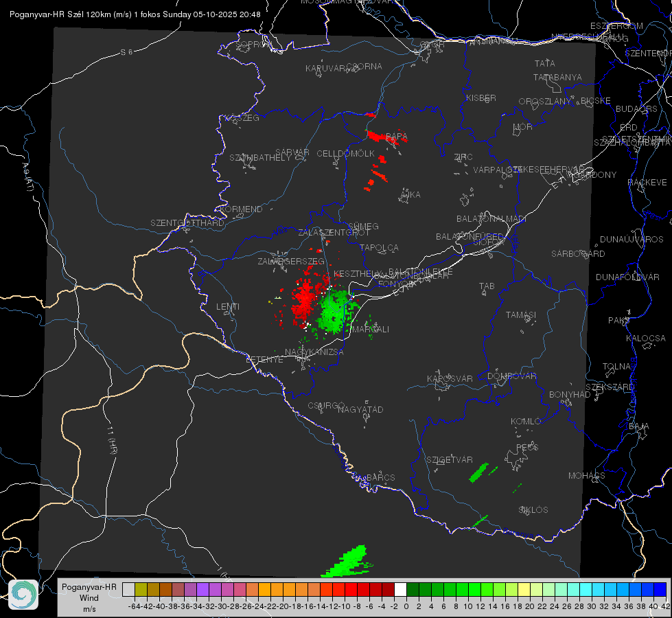Click the TAB city label
The image size is (672, 618).
coord(487,286)
